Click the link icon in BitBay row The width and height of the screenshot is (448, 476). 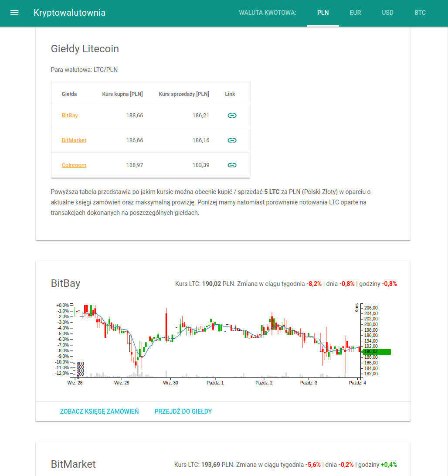[x=232, y=116]
